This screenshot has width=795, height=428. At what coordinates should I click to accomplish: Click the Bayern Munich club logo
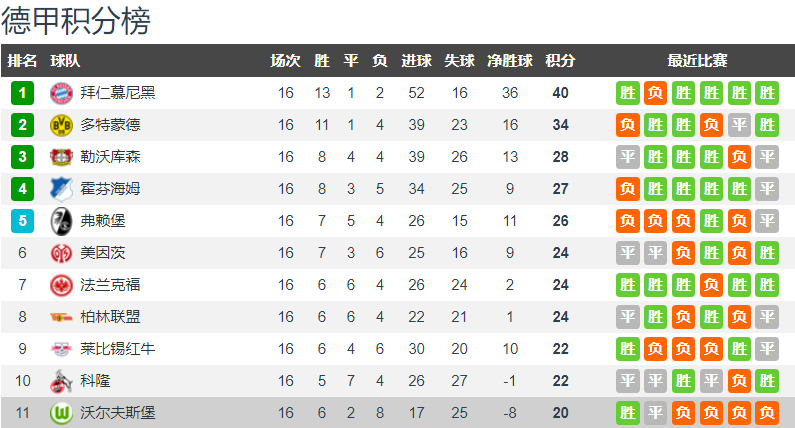click(61, 93)
